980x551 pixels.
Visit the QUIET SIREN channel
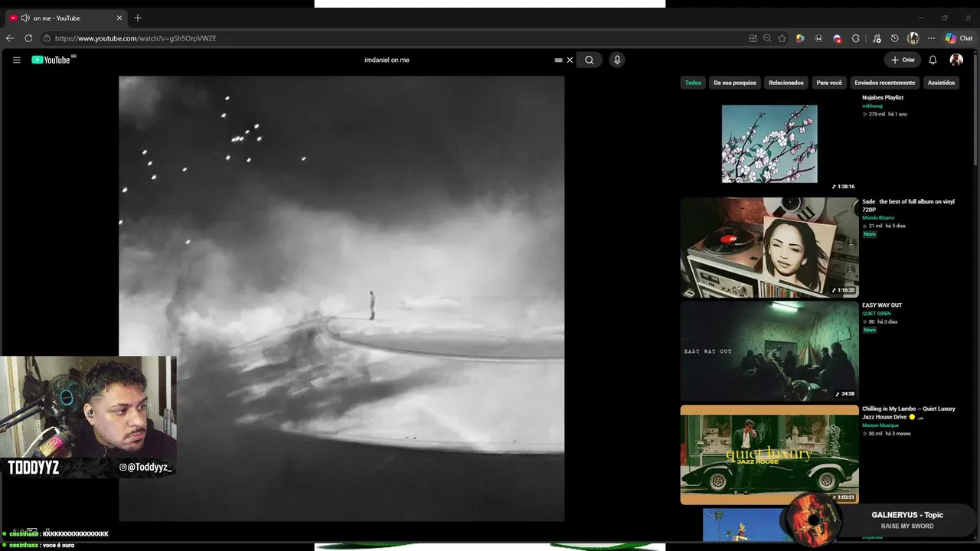877,314
